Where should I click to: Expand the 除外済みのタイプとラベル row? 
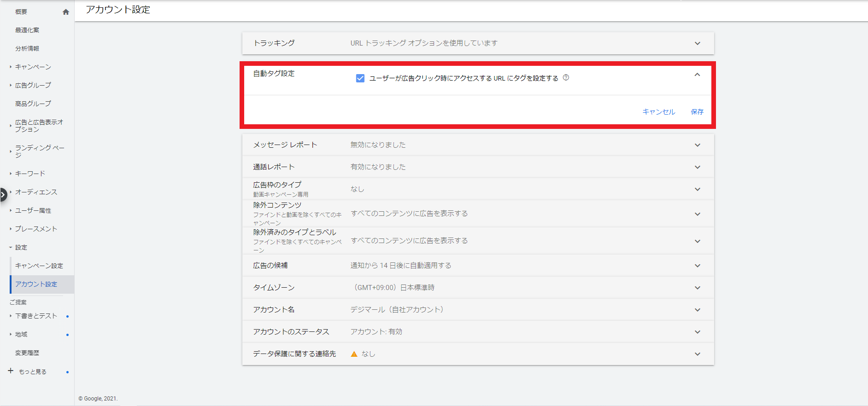478,241
